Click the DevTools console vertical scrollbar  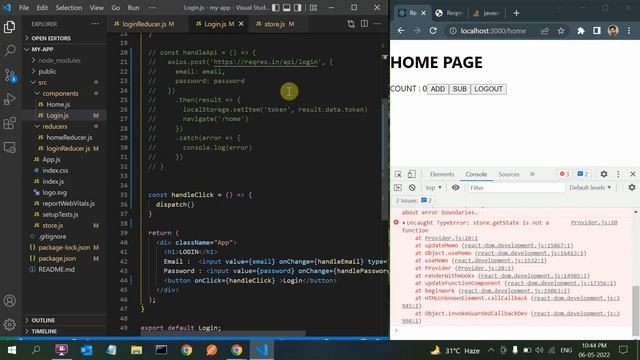click(x=636, y=311)
